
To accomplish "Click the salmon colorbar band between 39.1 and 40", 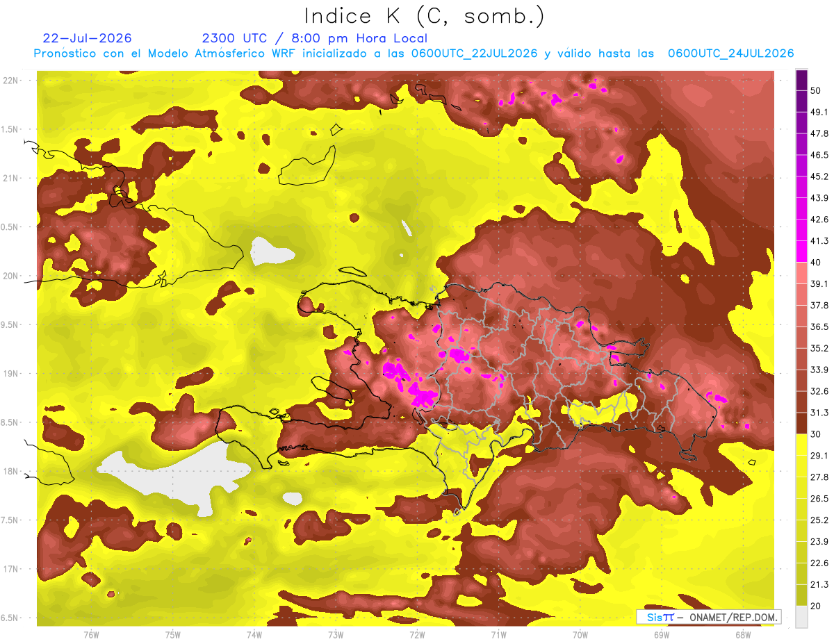I will pyautogui.click(x=801, y=273).
